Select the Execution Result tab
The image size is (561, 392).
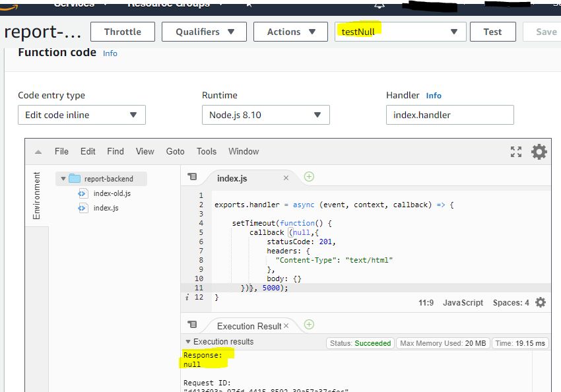(x=249, y=326)
